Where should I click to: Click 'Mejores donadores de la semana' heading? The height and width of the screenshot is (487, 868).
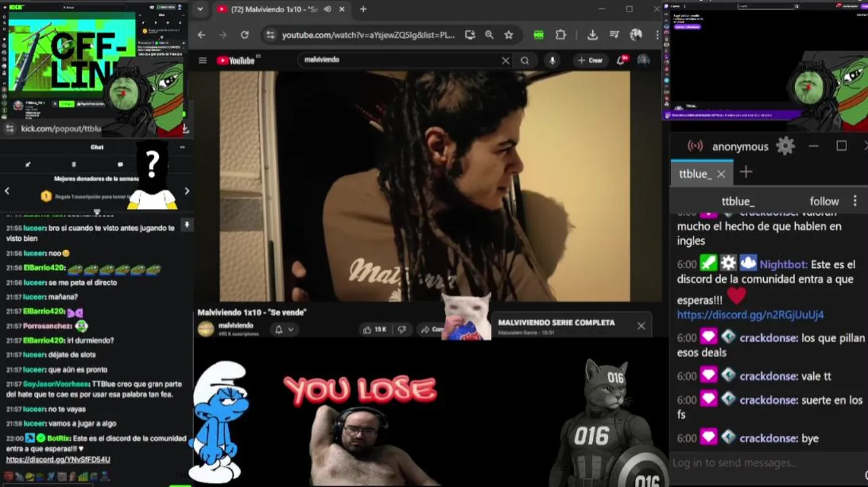point(97,179)
